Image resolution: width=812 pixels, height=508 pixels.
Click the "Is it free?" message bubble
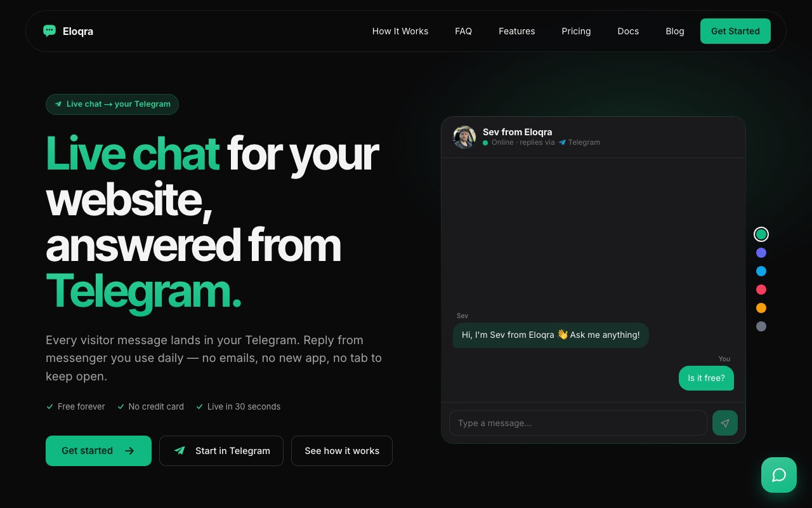(x=706, y=378)
